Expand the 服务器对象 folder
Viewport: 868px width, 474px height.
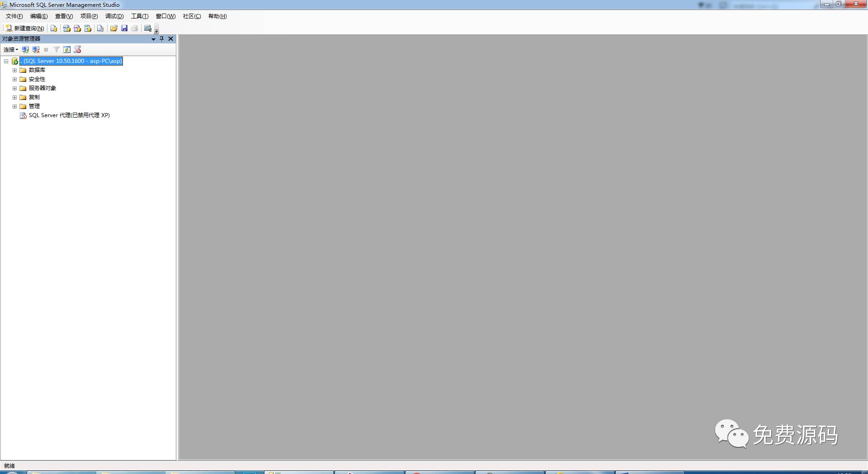click(14, 88)
